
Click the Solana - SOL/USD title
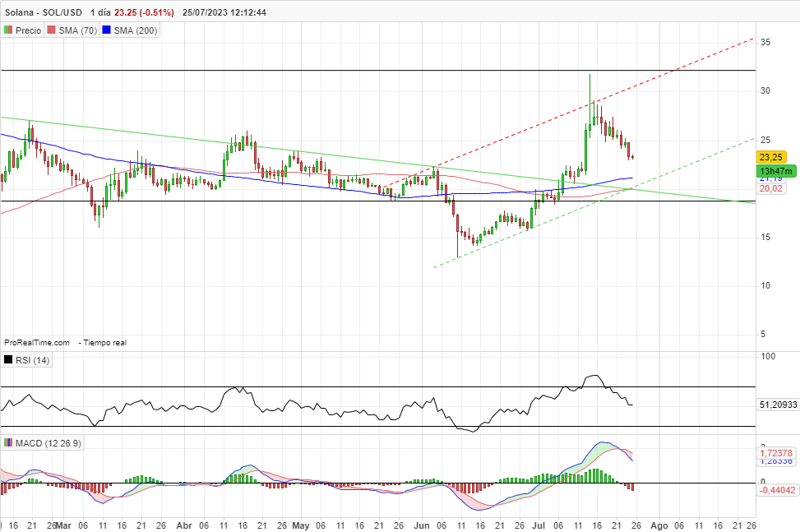point(44,12)
